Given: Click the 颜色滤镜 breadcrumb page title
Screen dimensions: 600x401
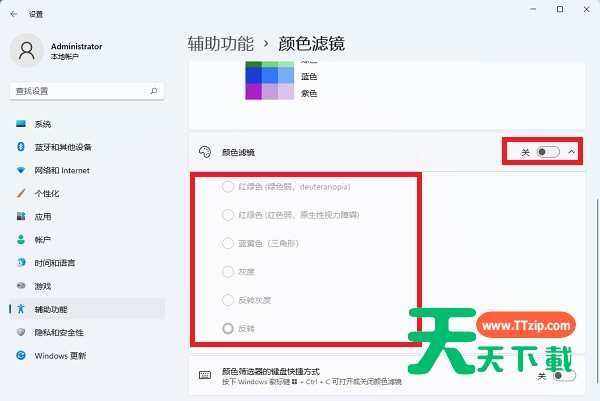Looking at the screenshot, I should coord(311,44).
